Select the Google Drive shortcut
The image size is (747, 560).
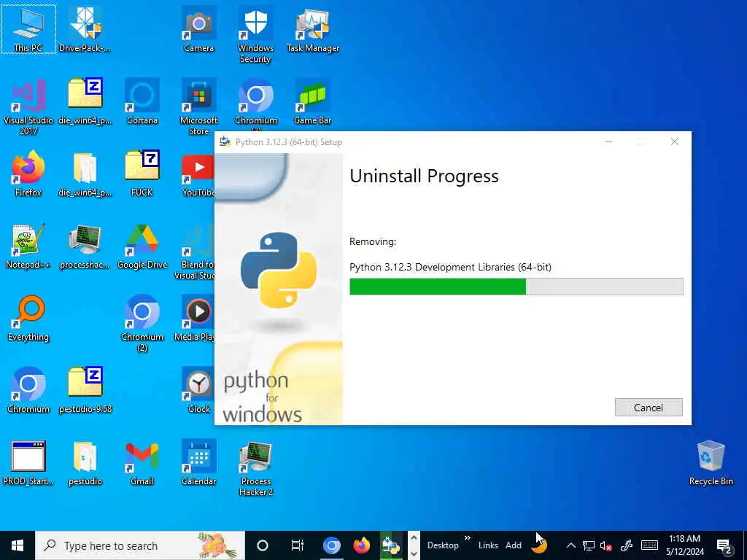click(x=142, y=246)
